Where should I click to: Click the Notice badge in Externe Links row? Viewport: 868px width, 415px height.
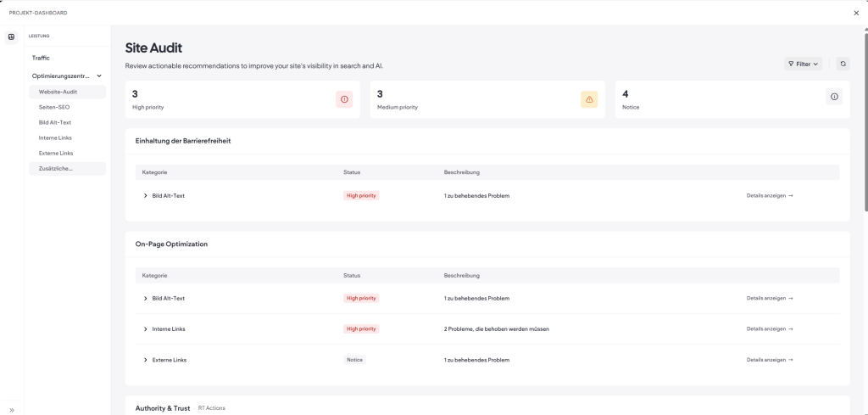[x=354, y=360]
